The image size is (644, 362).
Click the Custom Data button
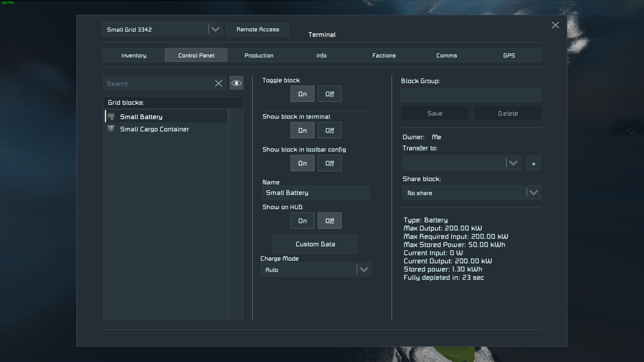click(x=315, y=244)
